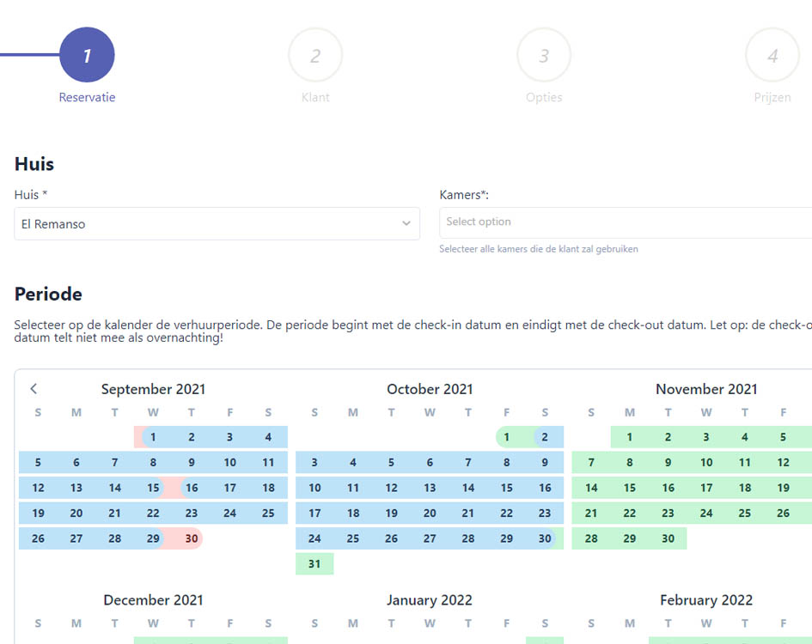Click the chevron in the Huis selector

[406, 224]
